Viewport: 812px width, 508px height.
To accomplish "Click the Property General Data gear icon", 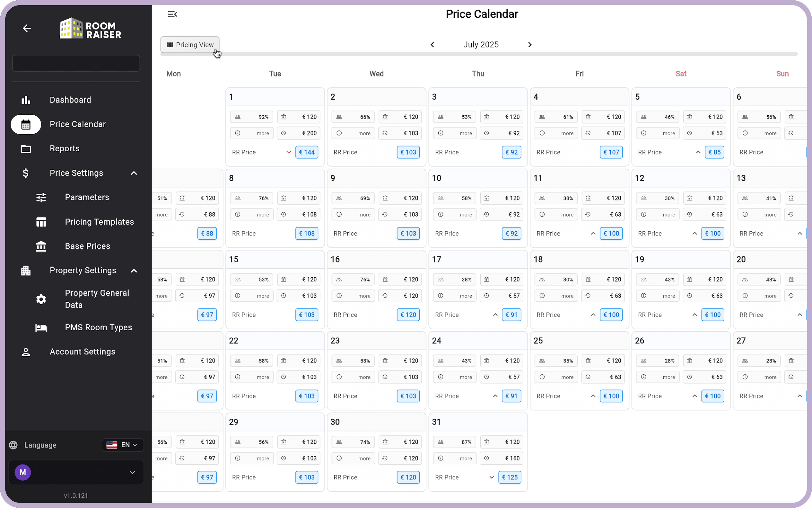I will click(41, 299).
